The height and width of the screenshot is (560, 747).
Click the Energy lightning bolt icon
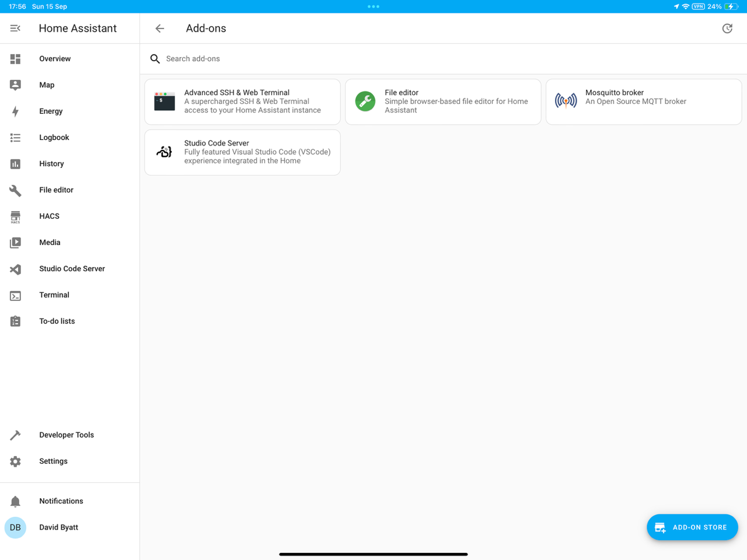[15, 111]
